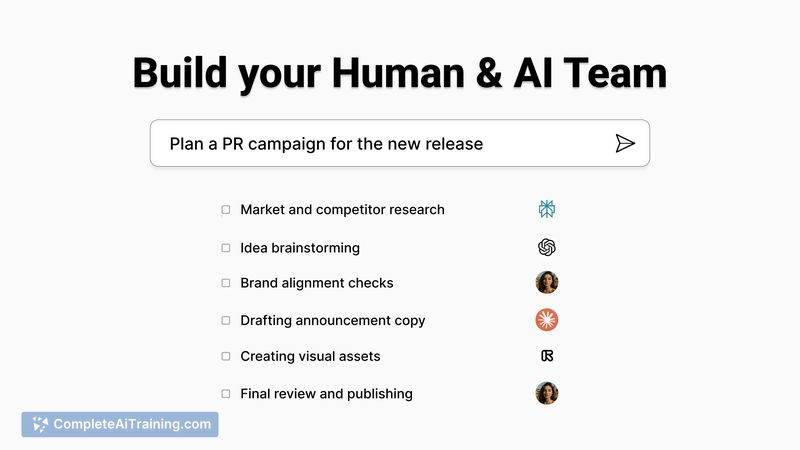
Task: Click the Build your Human & AI Team heading
Action: (x=400, y=73)
